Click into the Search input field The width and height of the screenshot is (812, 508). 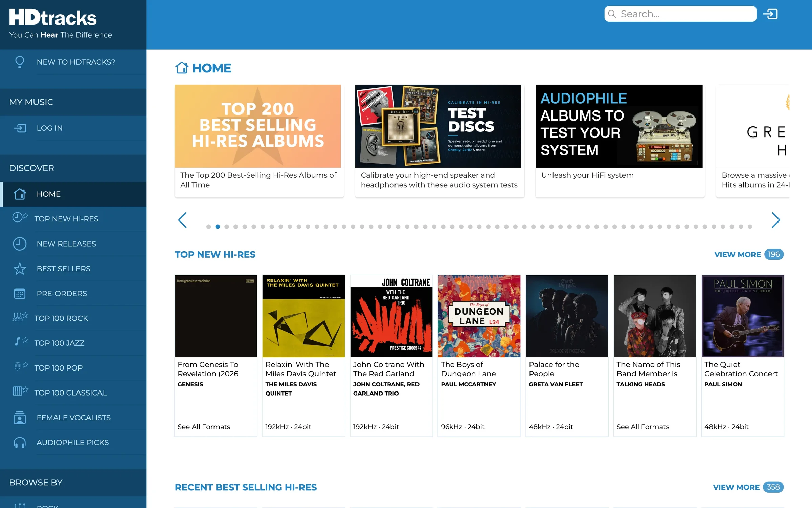[x=680, y=14]
